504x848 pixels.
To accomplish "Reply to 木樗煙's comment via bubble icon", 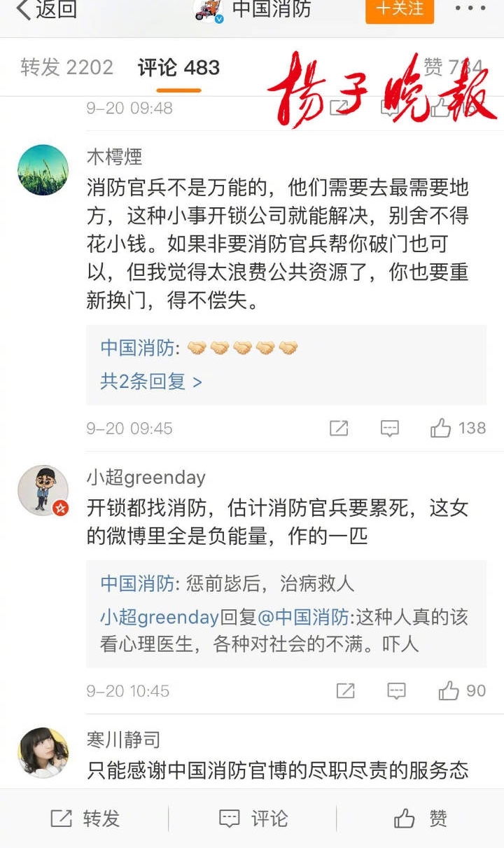I will coord(390,428).
